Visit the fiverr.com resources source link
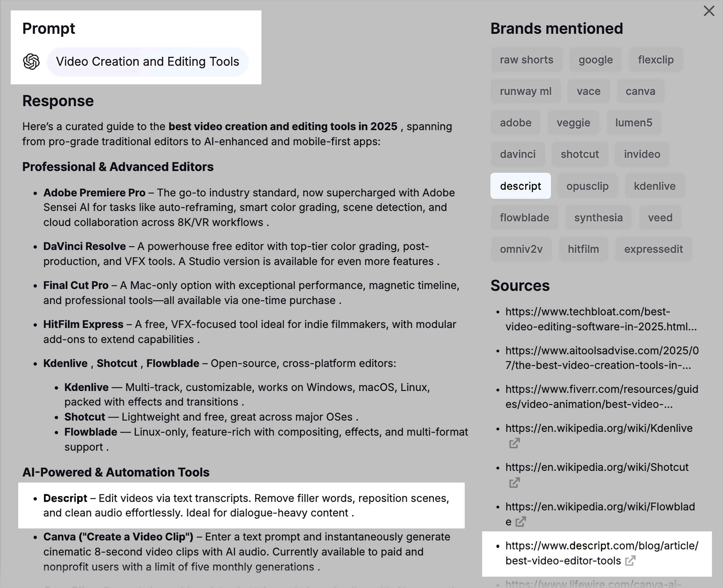The height and width of the screenshot is (588, 723). click(x=601, y=397)
